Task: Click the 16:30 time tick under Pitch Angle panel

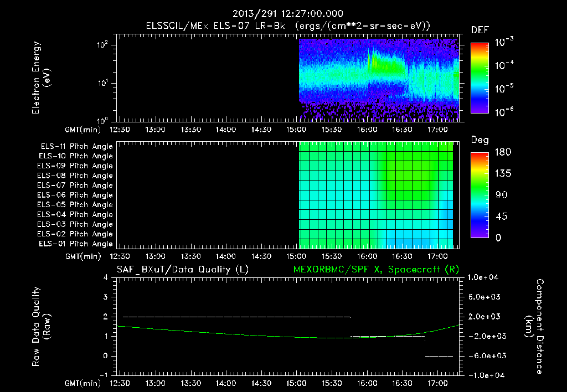Action: point(402,256)
